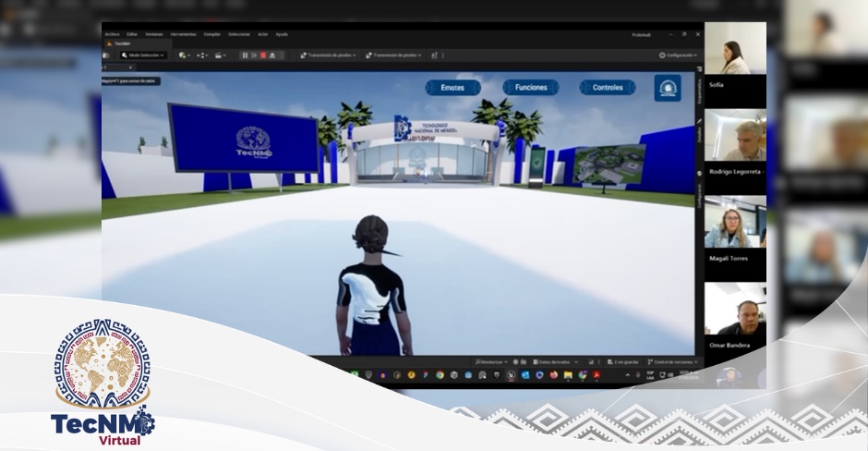Click the ESP language indicator in tray
The width and height of the screenshot is (868, 451).
[650, 375]
